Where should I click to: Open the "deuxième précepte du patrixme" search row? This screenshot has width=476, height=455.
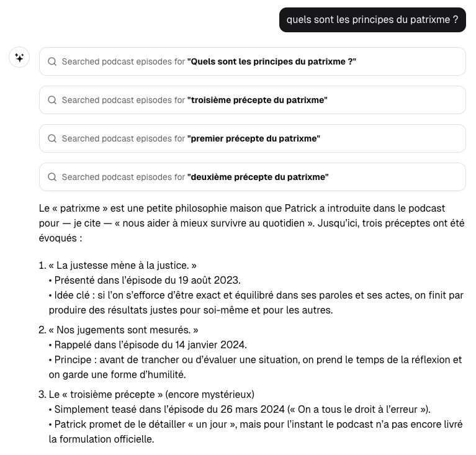252,177
